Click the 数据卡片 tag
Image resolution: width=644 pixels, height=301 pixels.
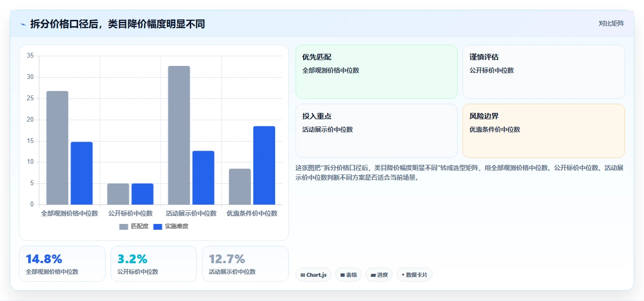[x=414, y=275]
